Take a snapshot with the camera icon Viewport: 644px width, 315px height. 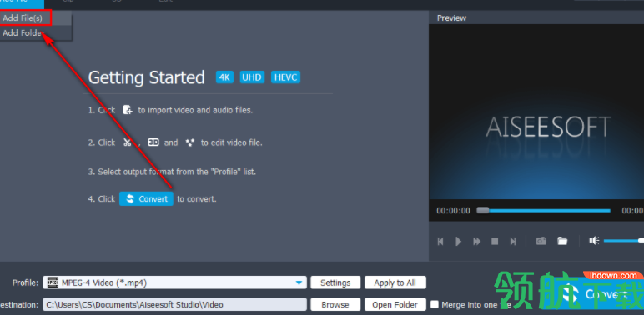point(541,241)
